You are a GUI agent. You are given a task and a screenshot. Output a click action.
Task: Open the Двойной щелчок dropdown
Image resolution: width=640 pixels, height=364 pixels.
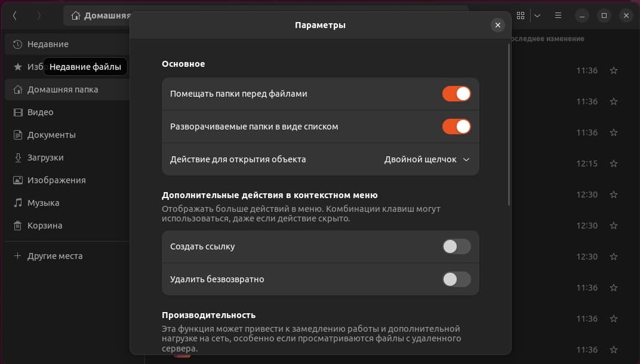(x=427, y=159)
